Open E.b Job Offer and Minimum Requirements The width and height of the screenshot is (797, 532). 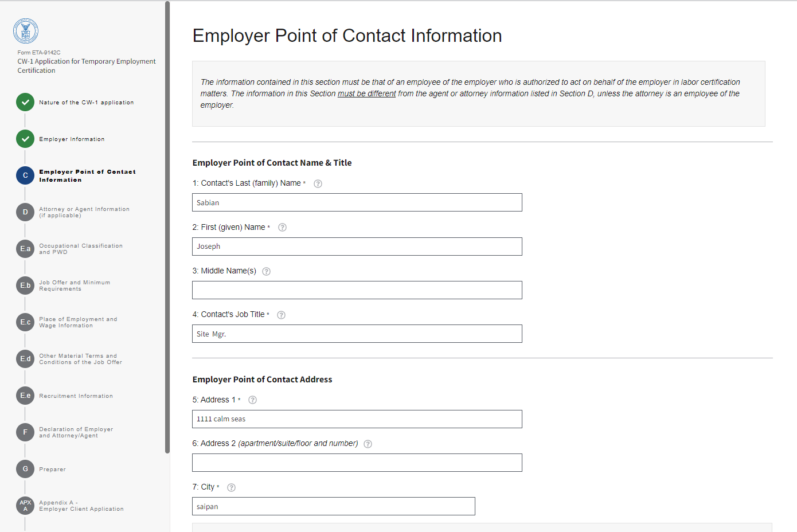tap(25, 285)
